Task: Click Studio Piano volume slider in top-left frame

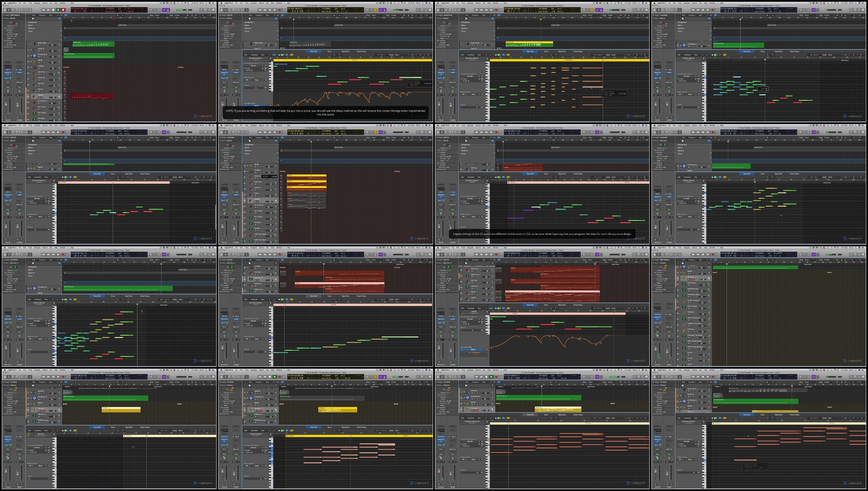Action: click(x=53, y=45)
